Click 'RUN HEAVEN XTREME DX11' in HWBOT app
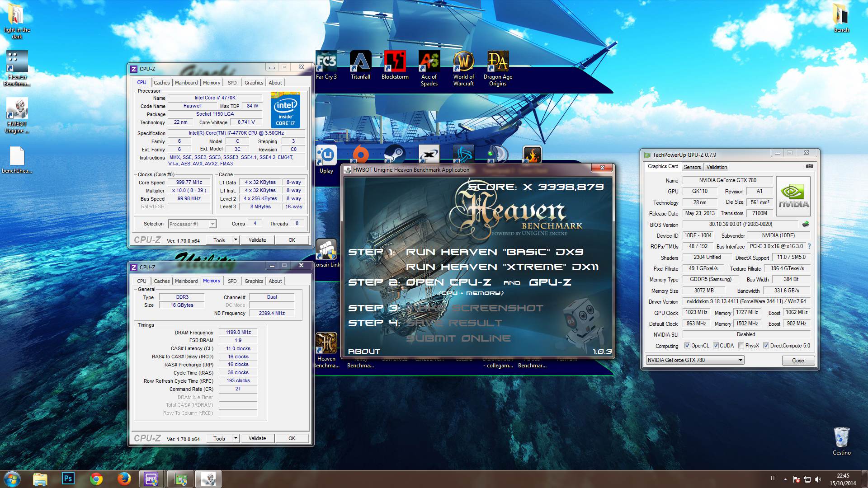This screenshot has height=488, width=868. click(x=502, y=267)
